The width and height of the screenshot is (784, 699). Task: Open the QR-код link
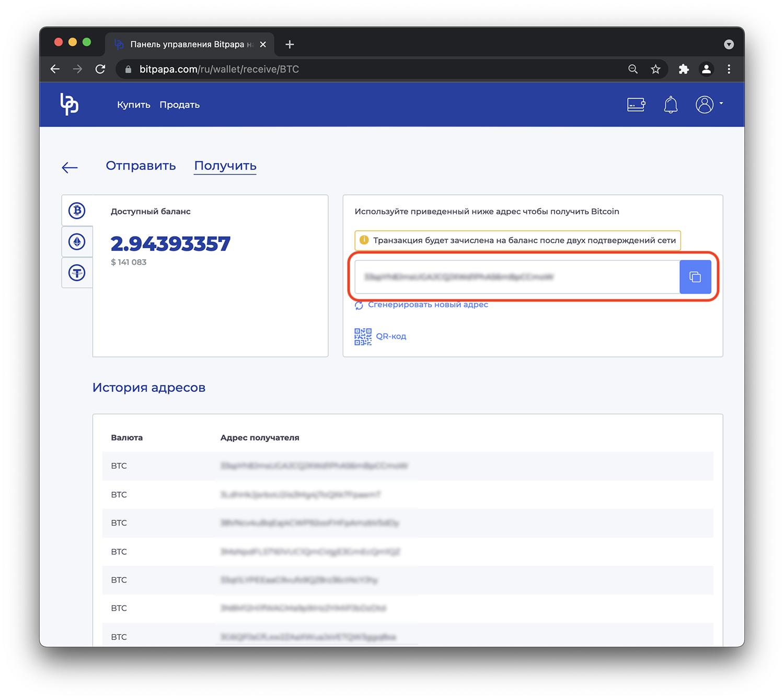click(391, 336)
